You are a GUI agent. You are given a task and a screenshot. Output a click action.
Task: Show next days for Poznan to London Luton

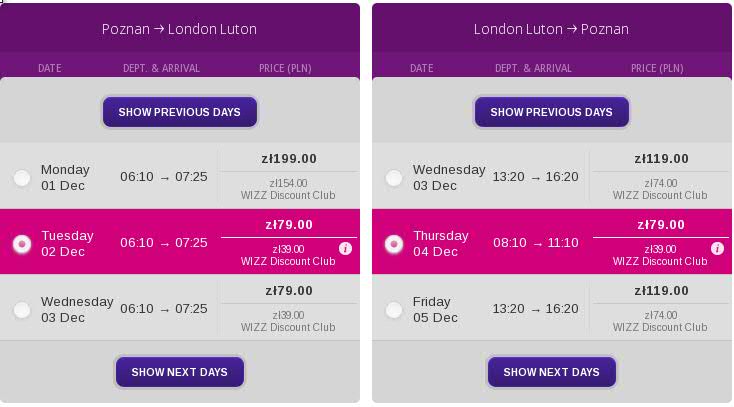click(180, 372)
